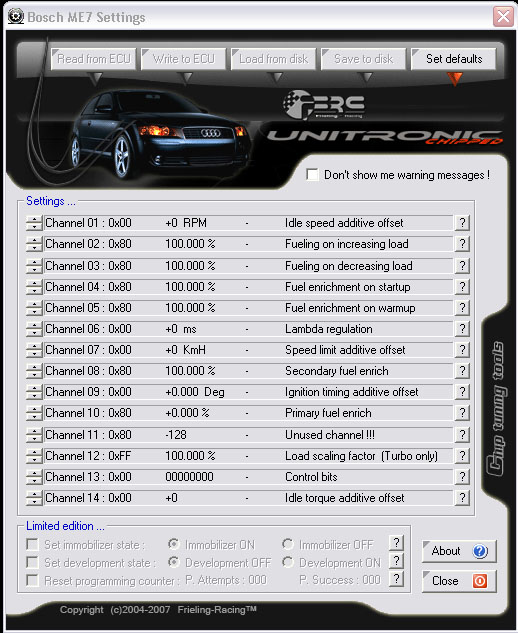Click the Set defaults button
The image size is (518, 633).
pyautogui.click(x=454, y=59)
